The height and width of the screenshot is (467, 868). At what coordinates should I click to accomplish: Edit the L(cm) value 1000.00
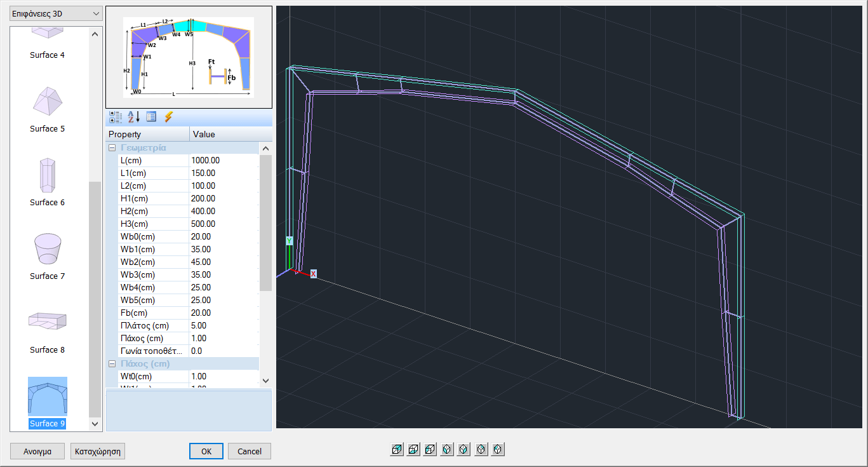(x=224, y=160)
